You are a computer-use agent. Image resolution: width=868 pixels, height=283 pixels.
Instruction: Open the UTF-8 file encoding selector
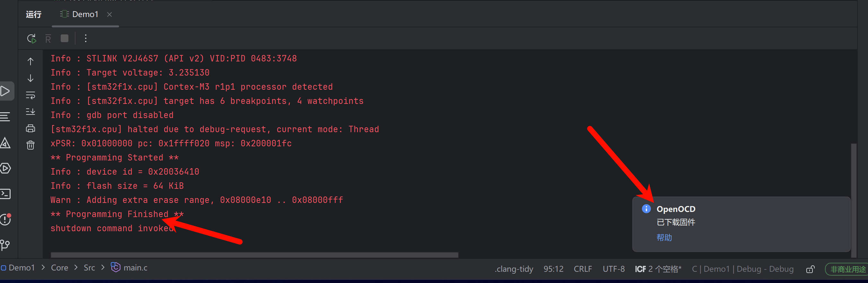pyautogui.click(x=613, y=269)
